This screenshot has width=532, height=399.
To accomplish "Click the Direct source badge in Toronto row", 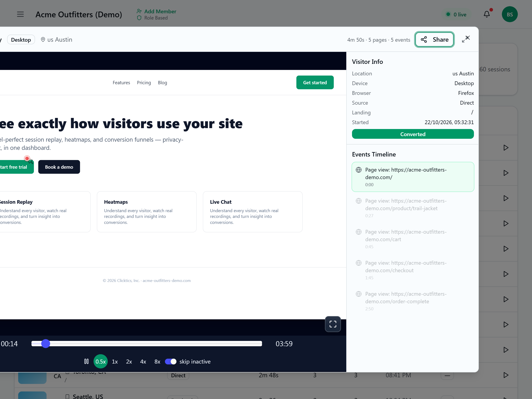I will pyautogui.click(x=178, y=375).
